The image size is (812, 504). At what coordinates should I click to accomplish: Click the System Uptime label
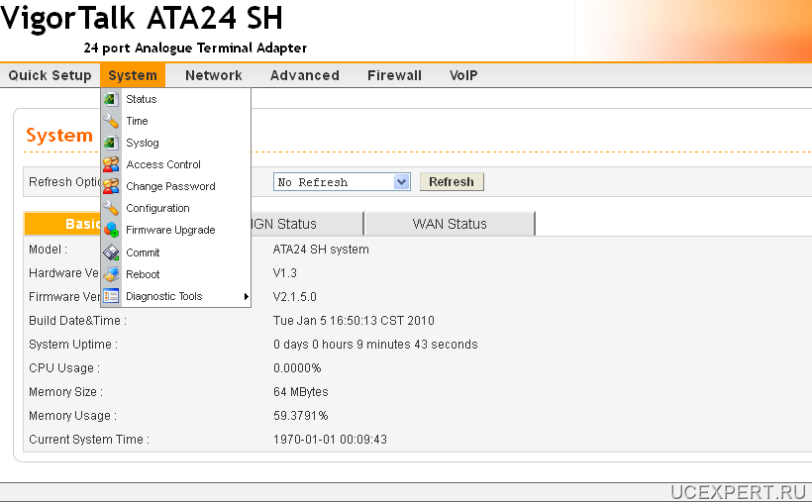coord(73,345)
